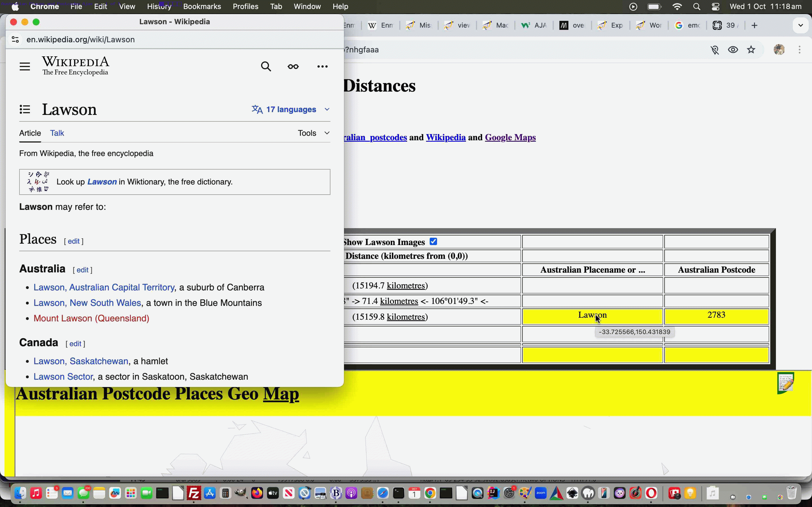Open the Wikipedia appearance glasses icon
This screenshot has width=812, height=507.
tap(293, 66)
